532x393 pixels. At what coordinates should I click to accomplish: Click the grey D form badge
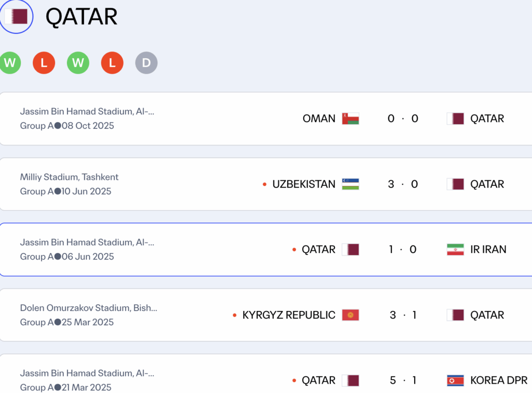147,63
